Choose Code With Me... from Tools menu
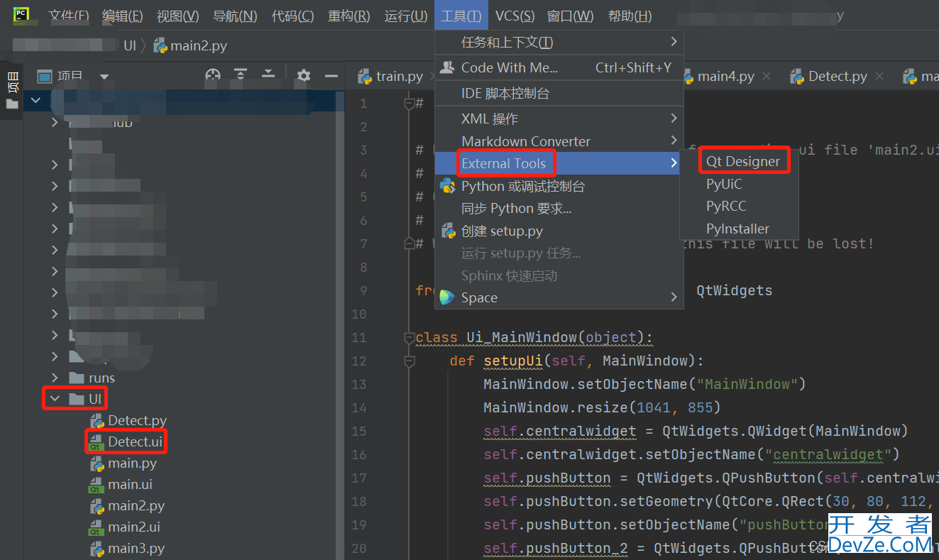Image resolution: width=939 pixels, height=560 pixels. (559, 67)
